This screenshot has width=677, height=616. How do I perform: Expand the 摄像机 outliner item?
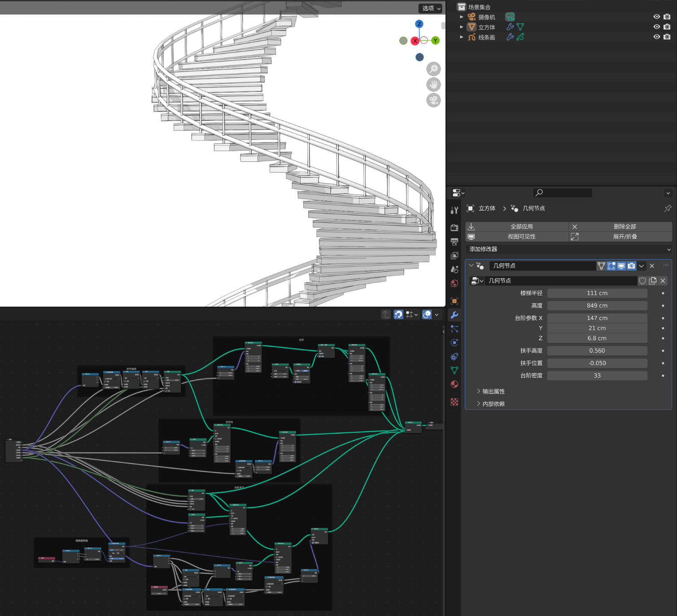[461, 17]
